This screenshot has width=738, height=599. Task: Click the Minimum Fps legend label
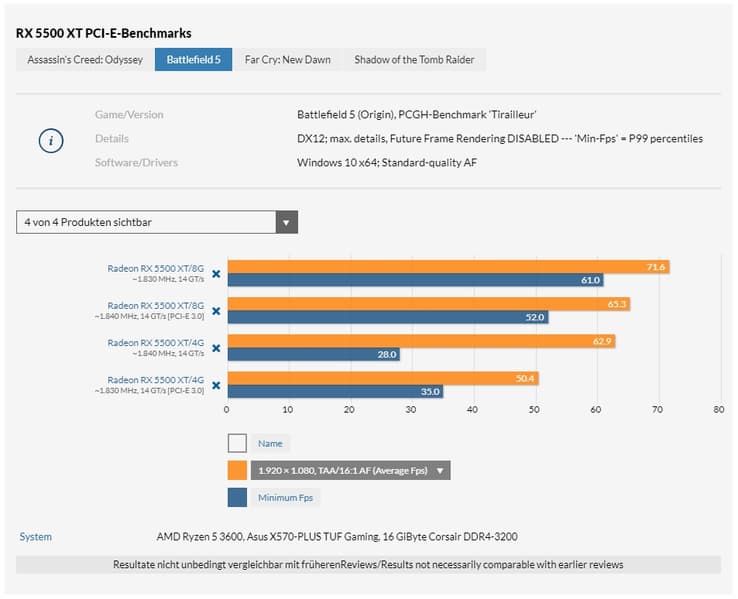(x=285, y=497)
